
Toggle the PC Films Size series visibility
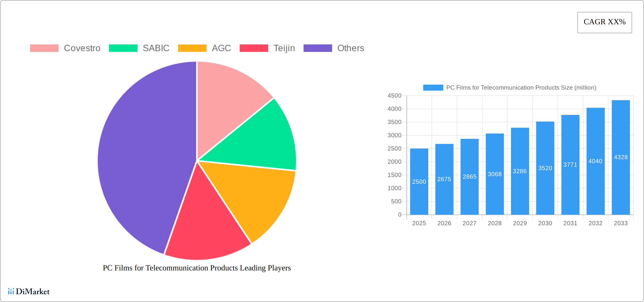pyautogui.click(x=433, y=87)
